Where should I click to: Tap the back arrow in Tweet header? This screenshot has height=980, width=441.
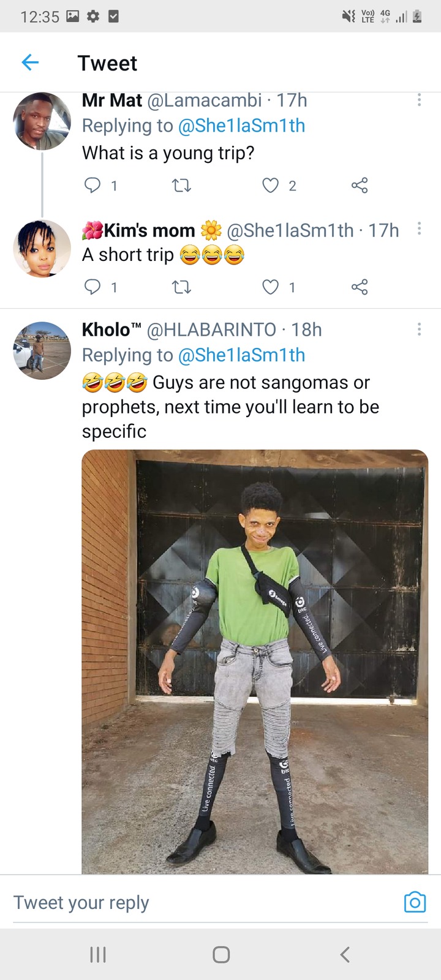tap(30, 62)
